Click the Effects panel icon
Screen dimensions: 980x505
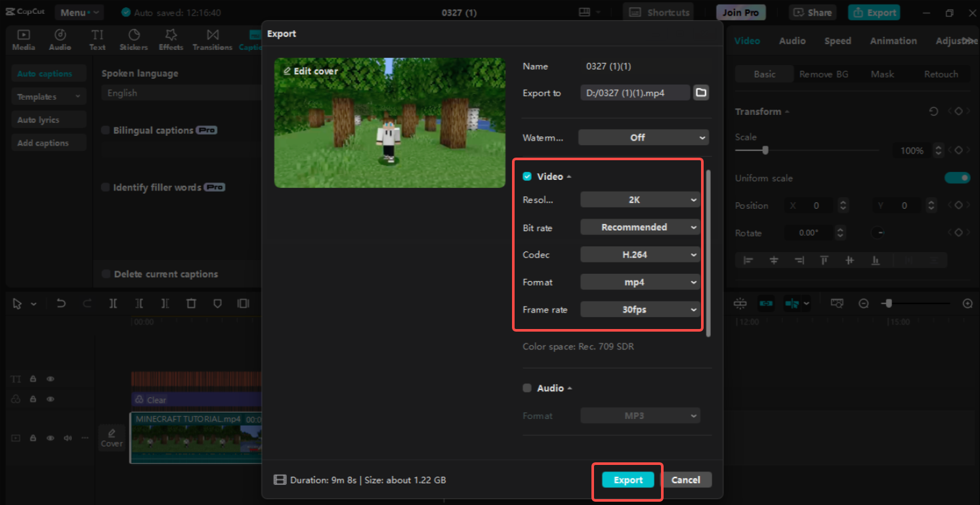[x=171, y=39]
